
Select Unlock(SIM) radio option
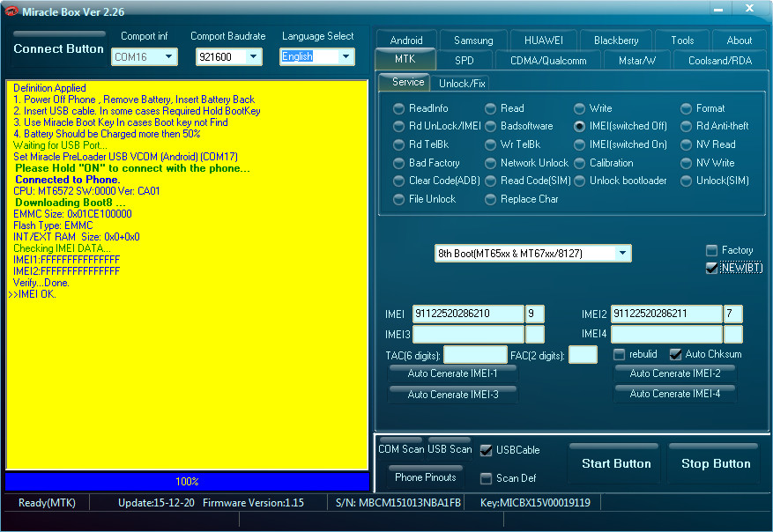tap(715, 181)
